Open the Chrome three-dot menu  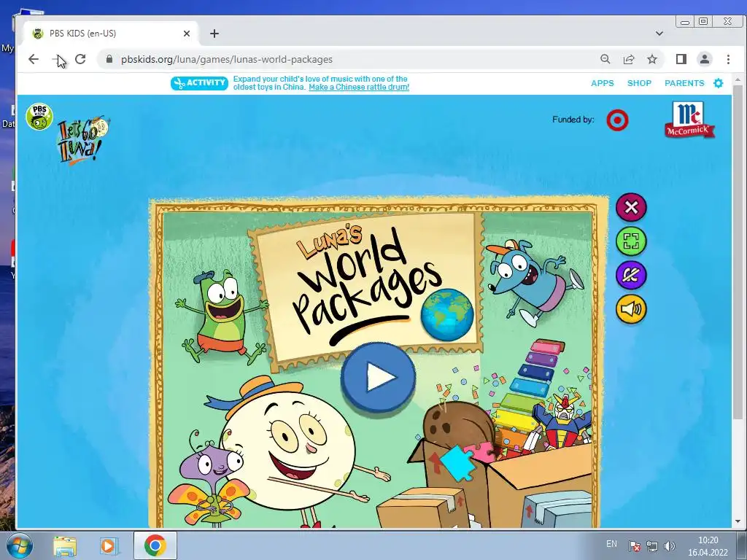(x=728, y=59)
